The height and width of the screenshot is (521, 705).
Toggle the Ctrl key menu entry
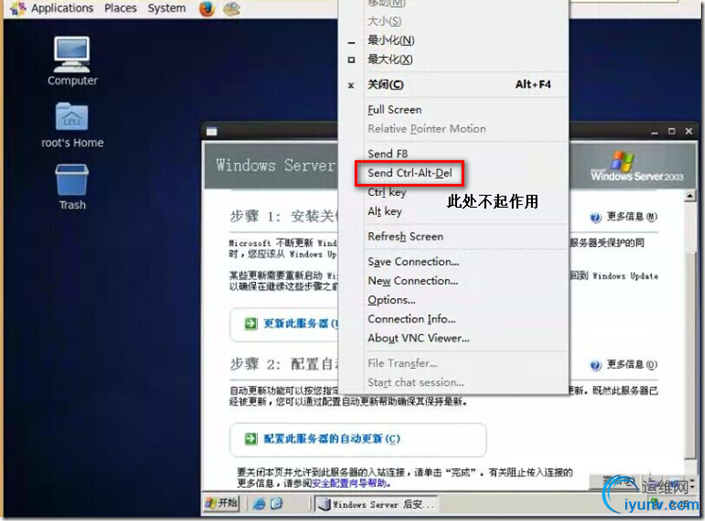[453, 192]
